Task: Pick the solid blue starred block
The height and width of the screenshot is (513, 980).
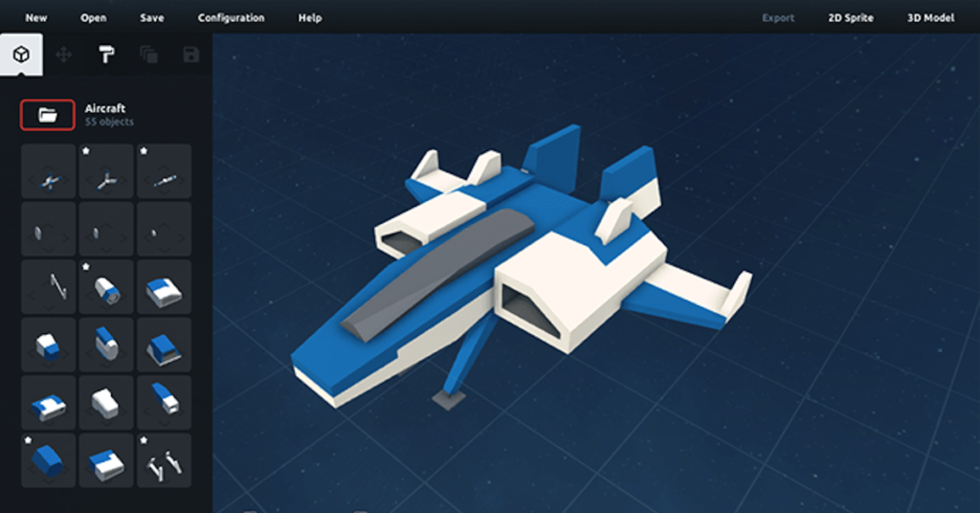Action: [x=49, y=460]
